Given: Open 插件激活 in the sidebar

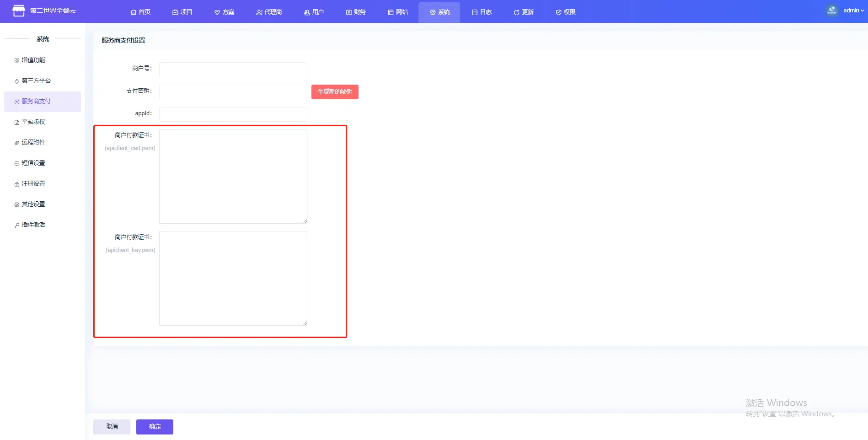Looking at the screenshot, I should [x=33, y=225].
